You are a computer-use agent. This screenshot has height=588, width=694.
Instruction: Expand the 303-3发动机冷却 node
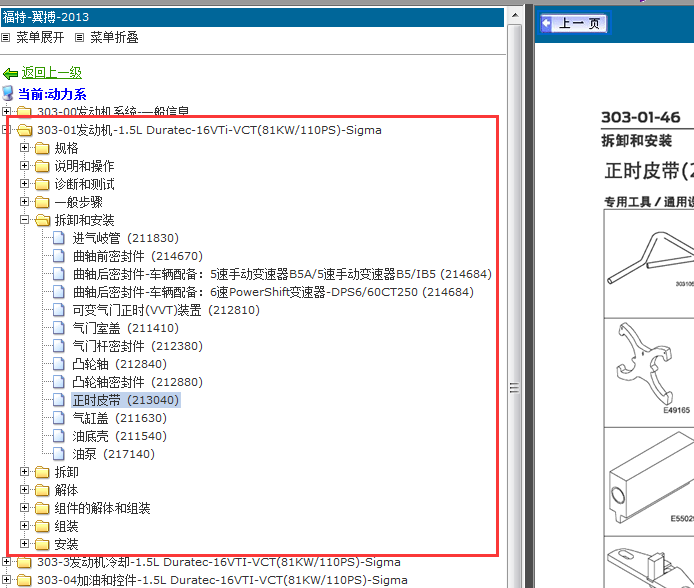coord(7,562)
